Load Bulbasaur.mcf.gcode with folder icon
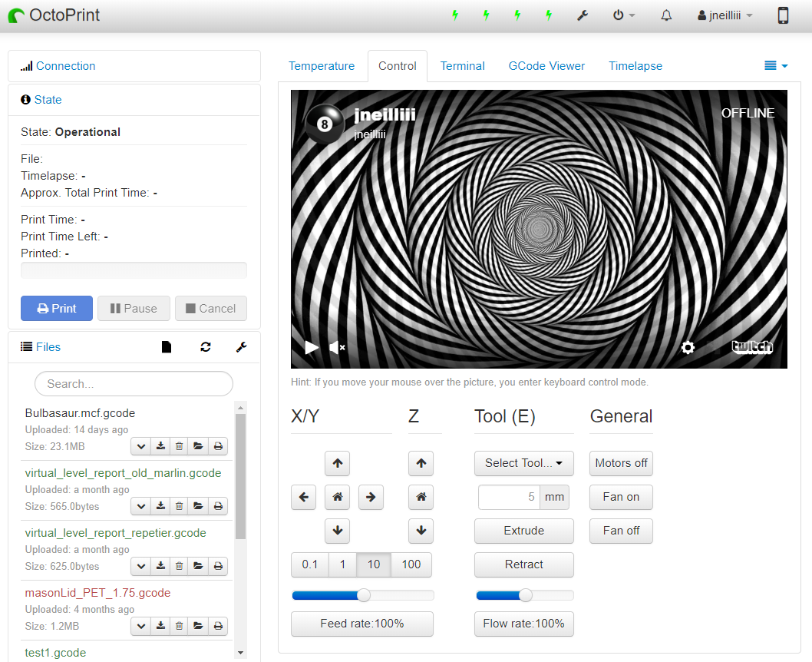The width and height of the screenshot is (812, 662). point(198,446)
